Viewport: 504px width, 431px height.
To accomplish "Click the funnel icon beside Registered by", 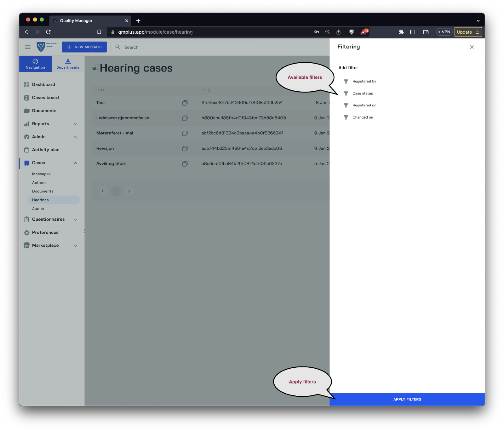I will (x=346, y=82).
